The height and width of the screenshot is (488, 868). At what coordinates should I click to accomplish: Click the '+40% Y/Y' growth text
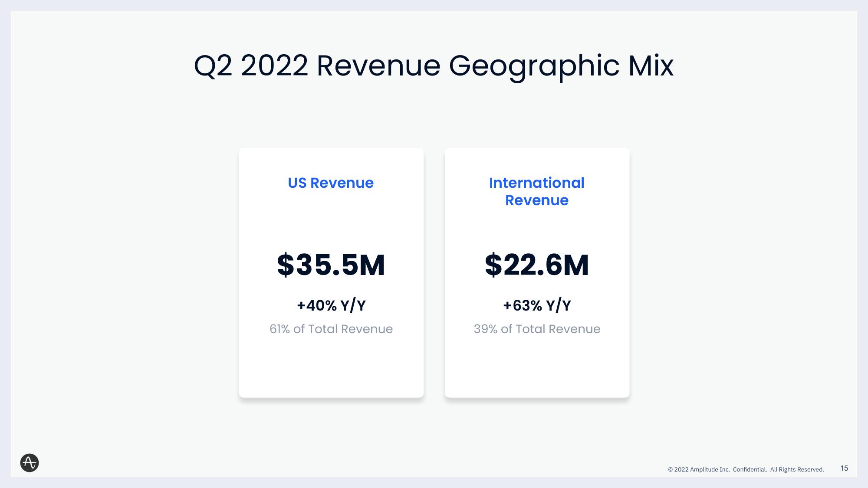tap(331, 305)
